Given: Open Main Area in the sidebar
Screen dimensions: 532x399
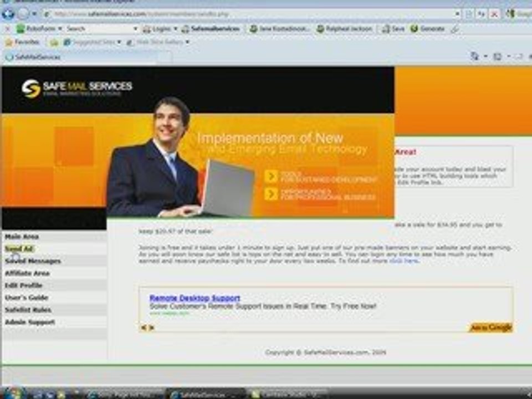Looking at the screenshot, I should [x=22, y=237].
